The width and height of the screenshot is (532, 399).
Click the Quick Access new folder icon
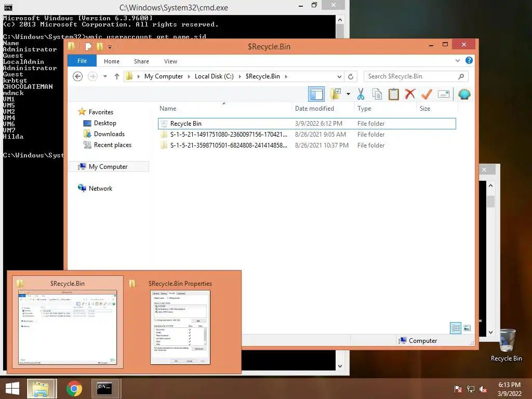(x=99, y=46)
